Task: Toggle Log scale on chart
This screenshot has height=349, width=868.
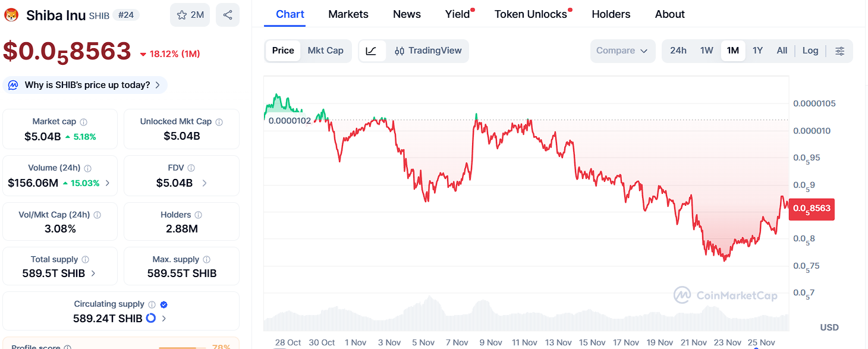Action: coord(810,51)
